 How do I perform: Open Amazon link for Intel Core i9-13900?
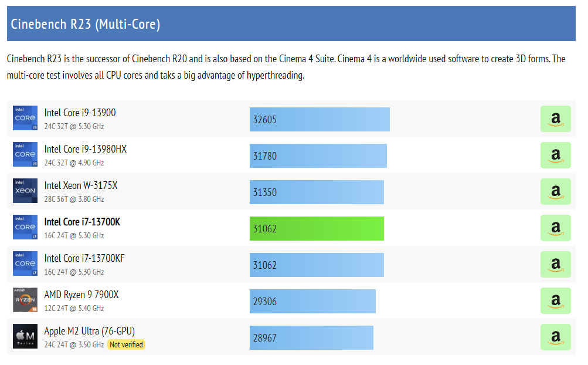click(x=555, y=119)
